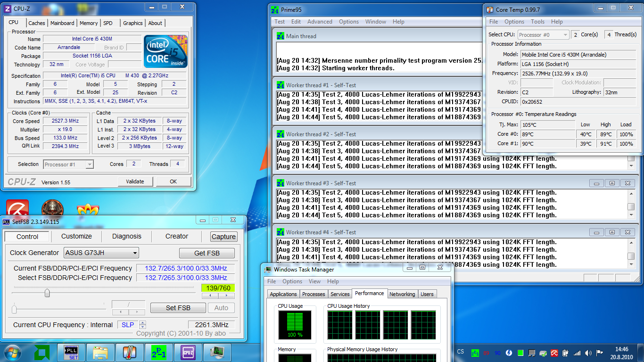Open the Mainboard tab in CPU-Z
Image resolution: width=644 pixels, height=362 pixels.
62,23
